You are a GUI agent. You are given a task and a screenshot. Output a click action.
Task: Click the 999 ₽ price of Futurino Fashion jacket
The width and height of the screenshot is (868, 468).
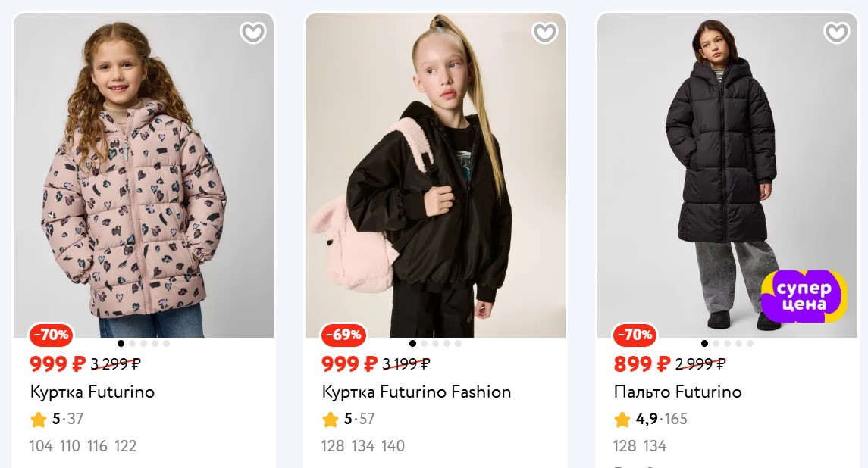[x=349, y=364]
